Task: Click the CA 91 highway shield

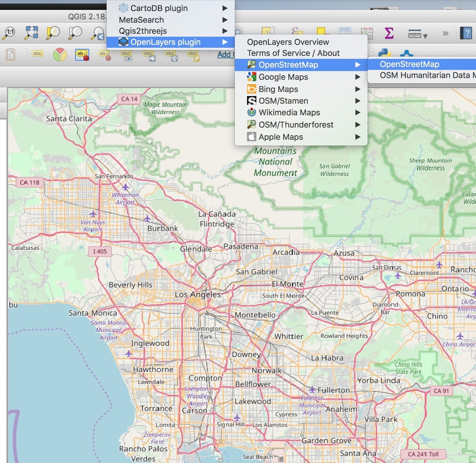Action: [x=441, y=391]
